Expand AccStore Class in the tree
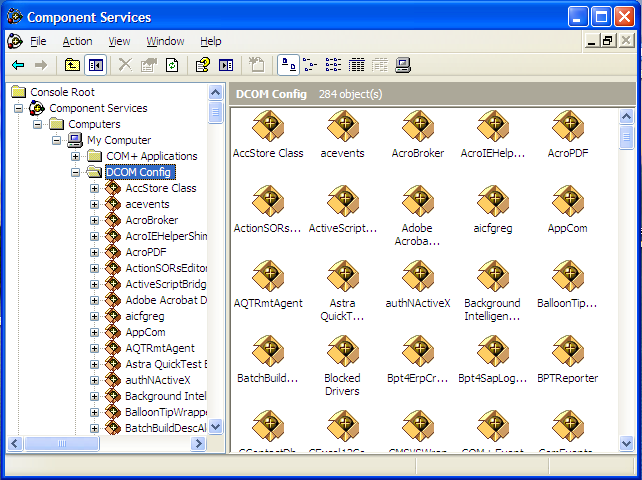Viewport: 642px width, 480px height. point(95,188)
